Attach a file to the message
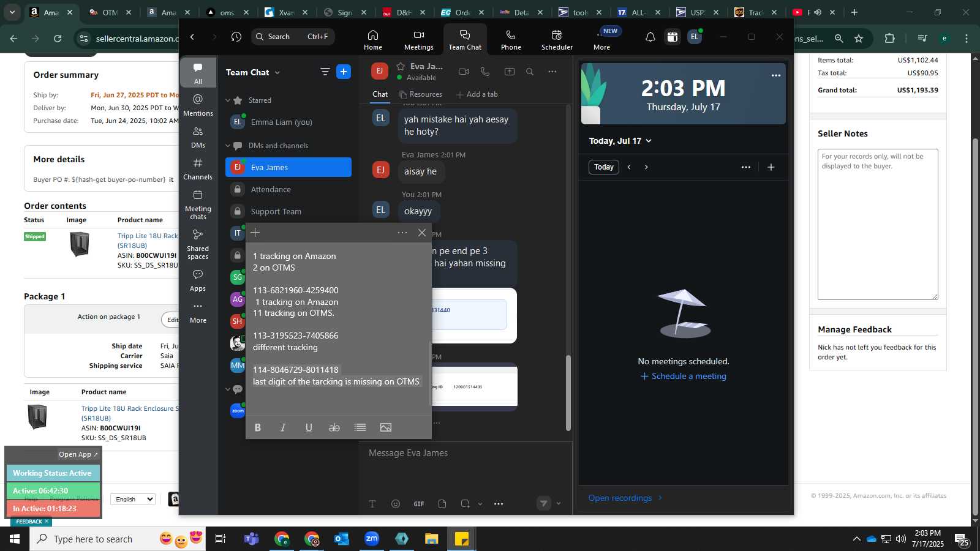Screen dimensions: 980x551 (442, 504)
